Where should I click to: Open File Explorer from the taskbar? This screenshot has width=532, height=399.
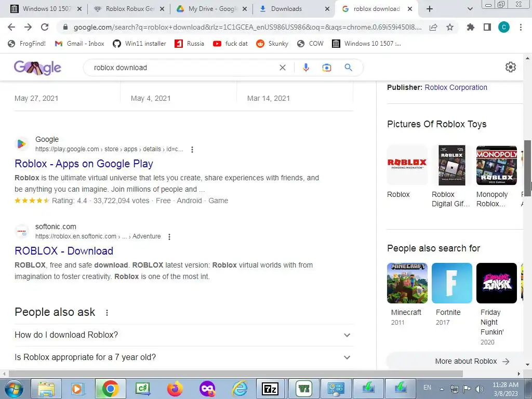[46, 389]
